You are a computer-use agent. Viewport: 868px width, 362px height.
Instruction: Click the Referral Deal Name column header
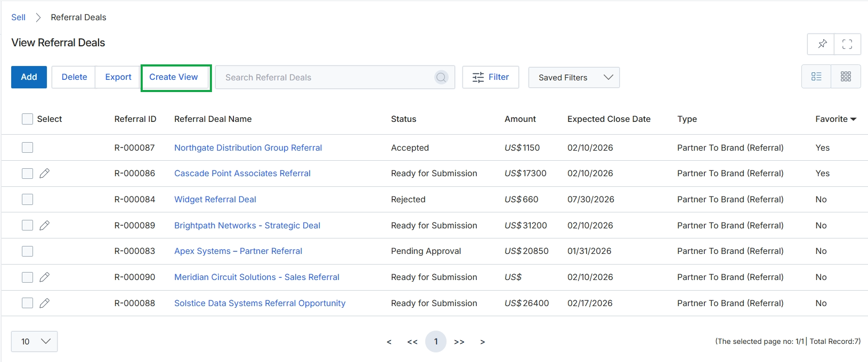point(213,119)
